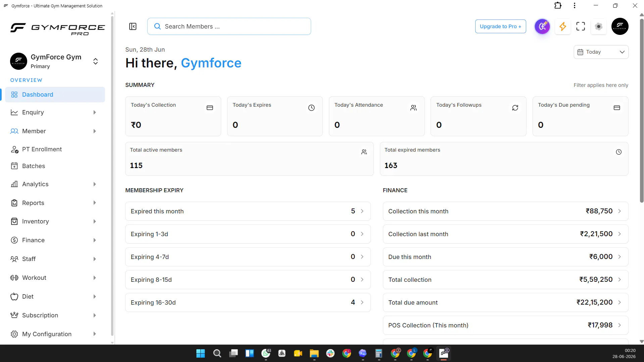
Task: Open the Batches menu item
Action: coord(55,166)
